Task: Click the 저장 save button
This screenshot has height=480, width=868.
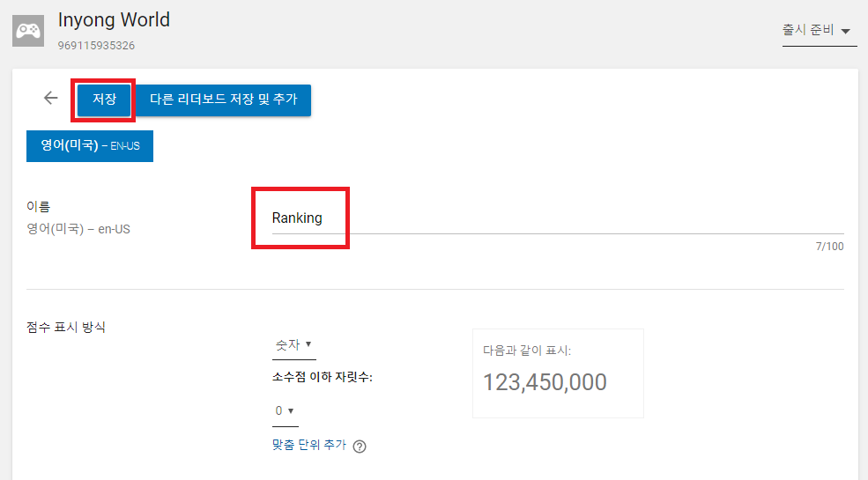Action: pyautogui.click(x=104, y=100)
